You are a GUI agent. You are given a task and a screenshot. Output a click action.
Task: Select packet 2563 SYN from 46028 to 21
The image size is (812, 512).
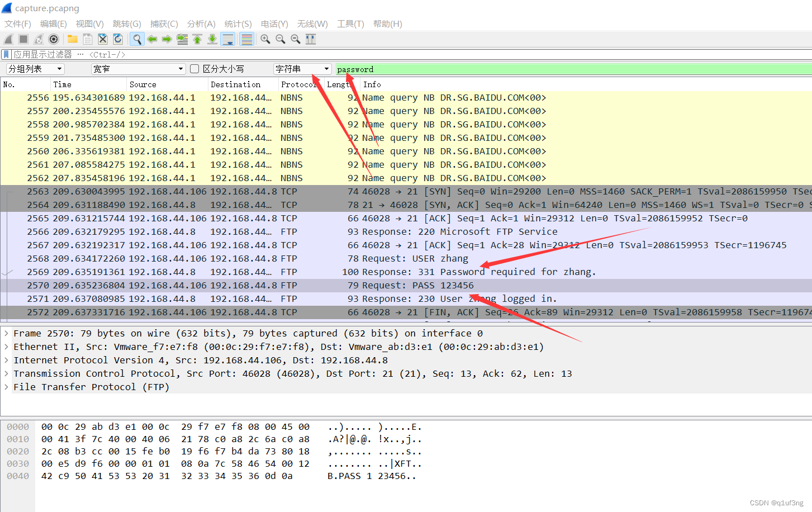(406, 192)
